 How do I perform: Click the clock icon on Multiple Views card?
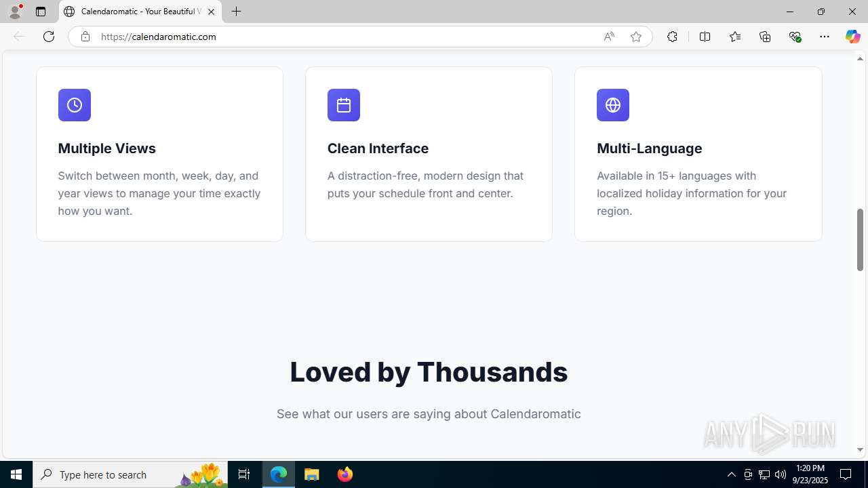75,105
